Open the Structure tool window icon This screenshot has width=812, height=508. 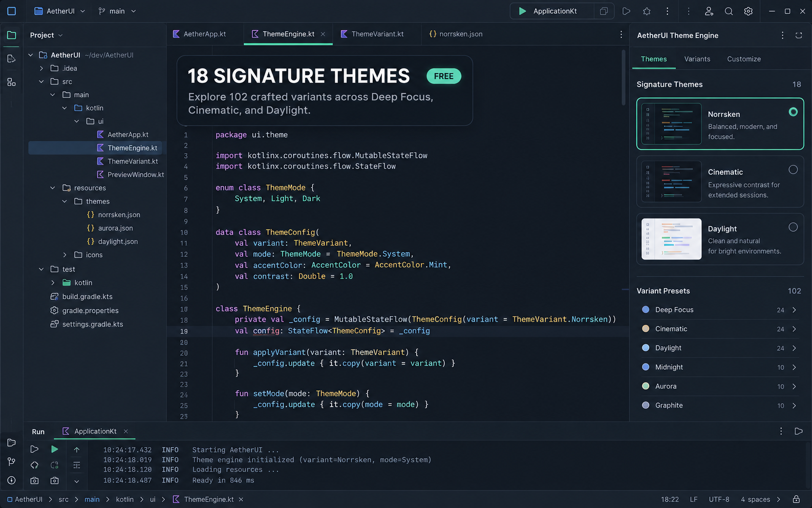click(x=12, y=82)
